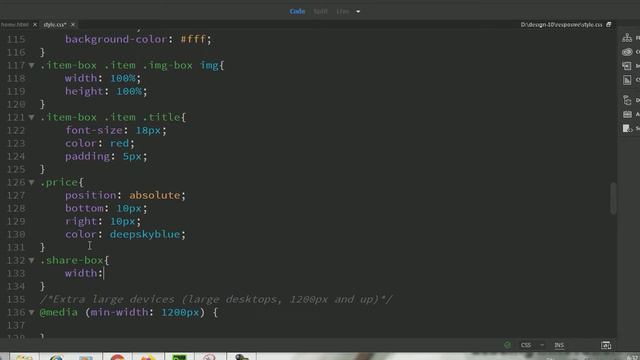640x360 pixels.
Task: Open the CC Libraries panel icon
Action: pos(627,52)
